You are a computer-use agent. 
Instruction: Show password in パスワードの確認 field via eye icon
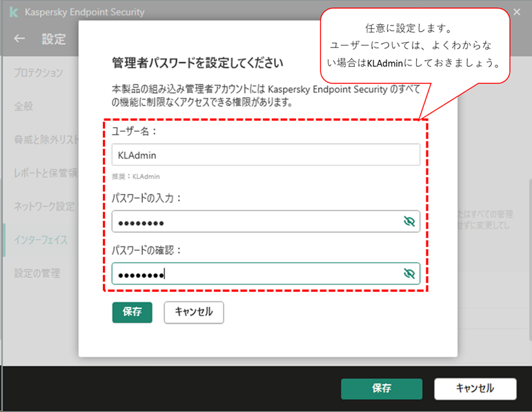point(409,273)
